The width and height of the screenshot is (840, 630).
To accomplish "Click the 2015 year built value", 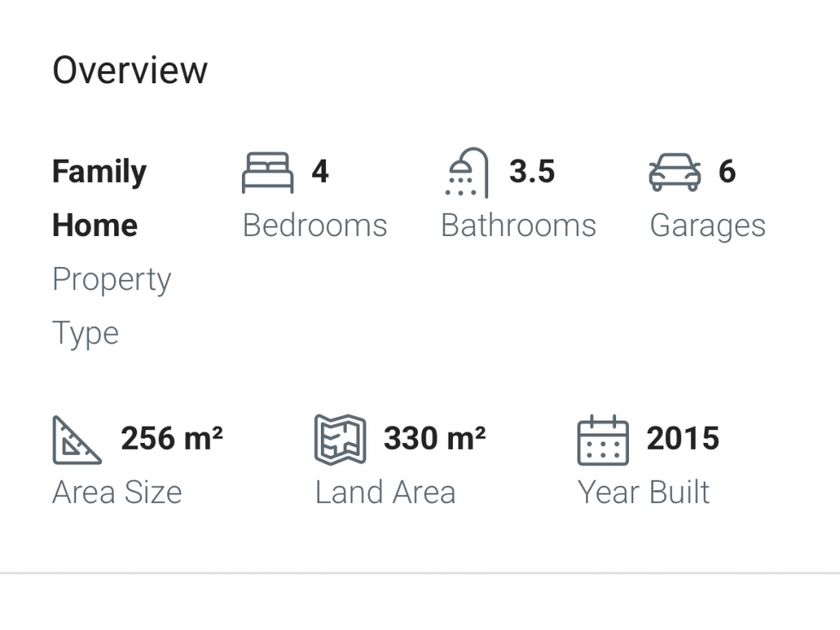I will click(683, 438).
